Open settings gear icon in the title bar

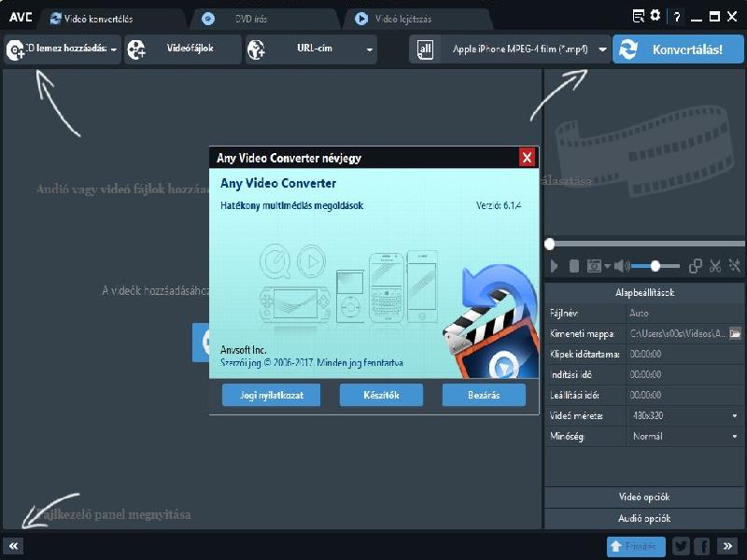coord(656,16)
